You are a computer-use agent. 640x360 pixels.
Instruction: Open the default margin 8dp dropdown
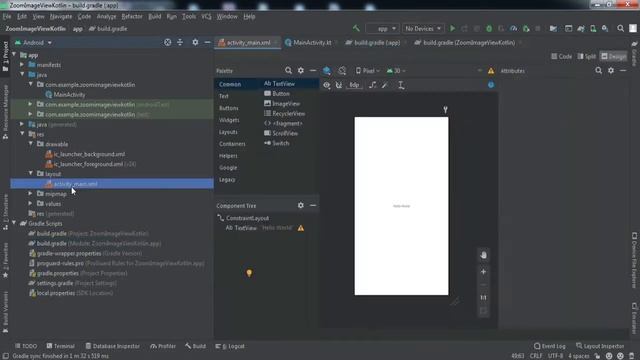[354, 85]
